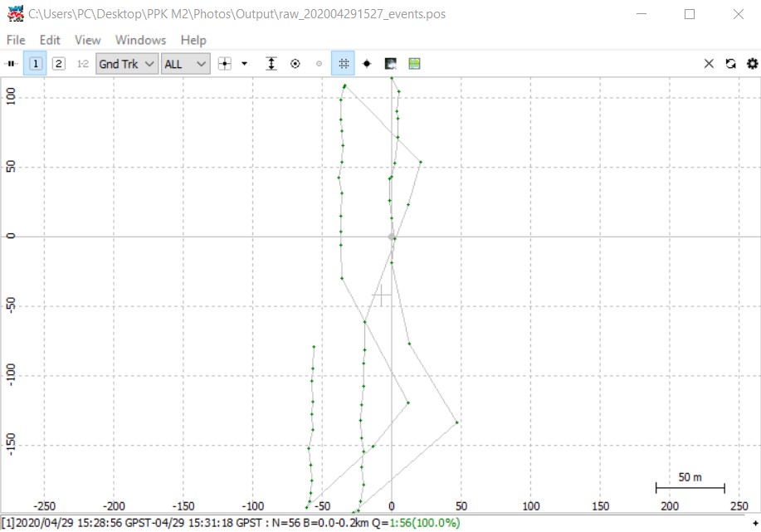Maximize the RTKPLOT window
The image size is (761, 532).
pos(689,14)
